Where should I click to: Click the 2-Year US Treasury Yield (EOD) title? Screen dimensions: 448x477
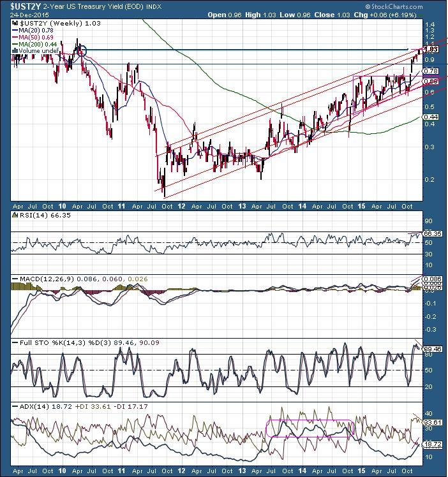click(x=94, y=6)
